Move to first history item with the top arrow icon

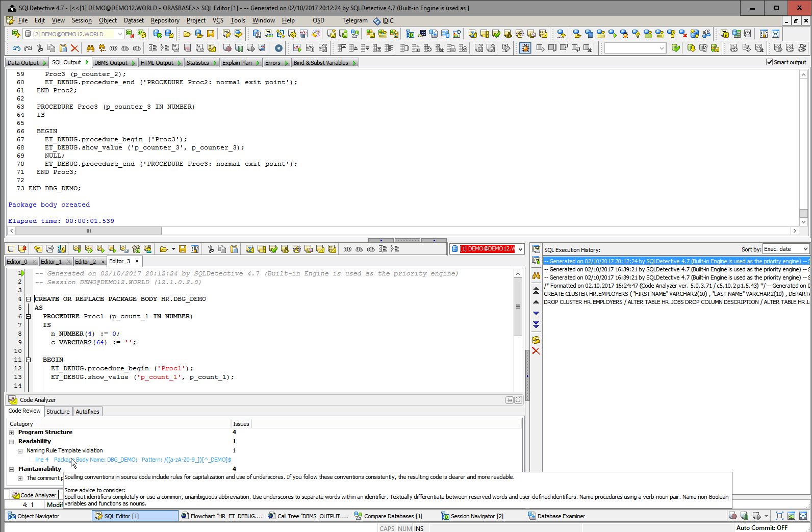(536, 290)
